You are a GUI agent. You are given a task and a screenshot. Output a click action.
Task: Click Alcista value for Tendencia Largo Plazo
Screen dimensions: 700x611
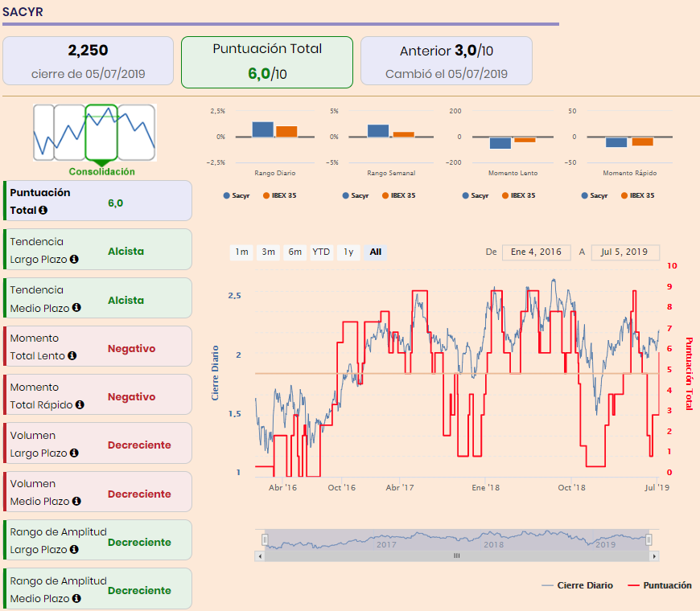click(126, 251)
